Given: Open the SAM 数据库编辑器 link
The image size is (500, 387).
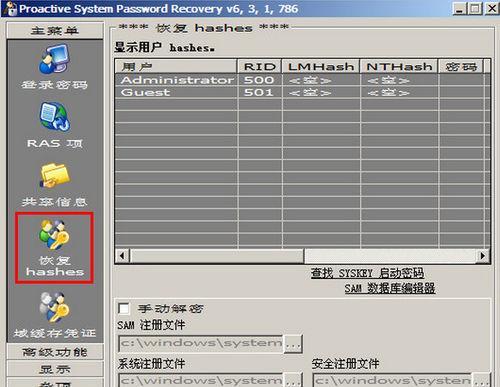Looking at the screenshot, I should 390,288.
